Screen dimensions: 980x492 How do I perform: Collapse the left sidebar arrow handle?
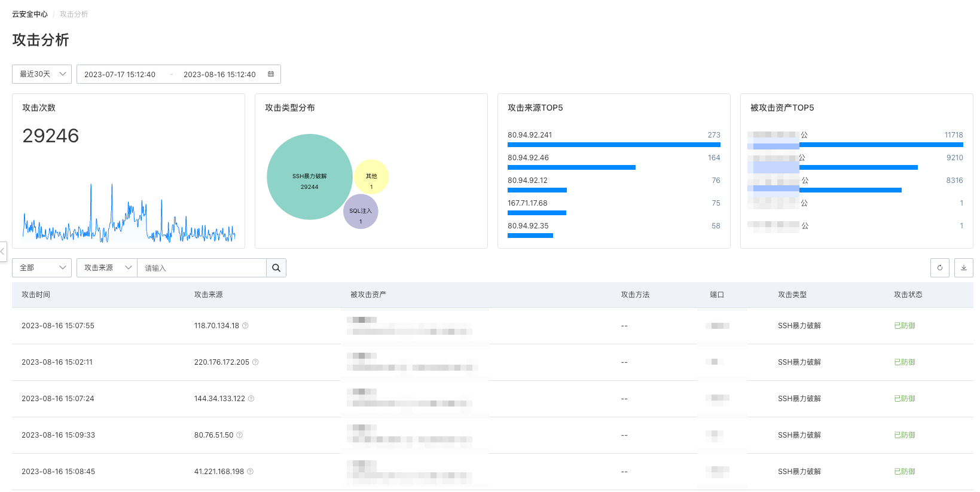[x=3, y=252]
